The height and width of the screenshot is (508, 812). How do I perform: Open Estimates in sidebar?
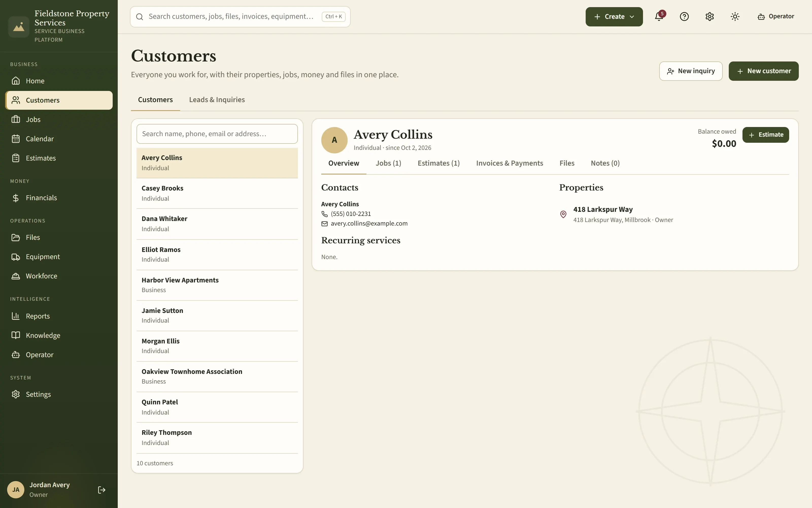(59, 158)
